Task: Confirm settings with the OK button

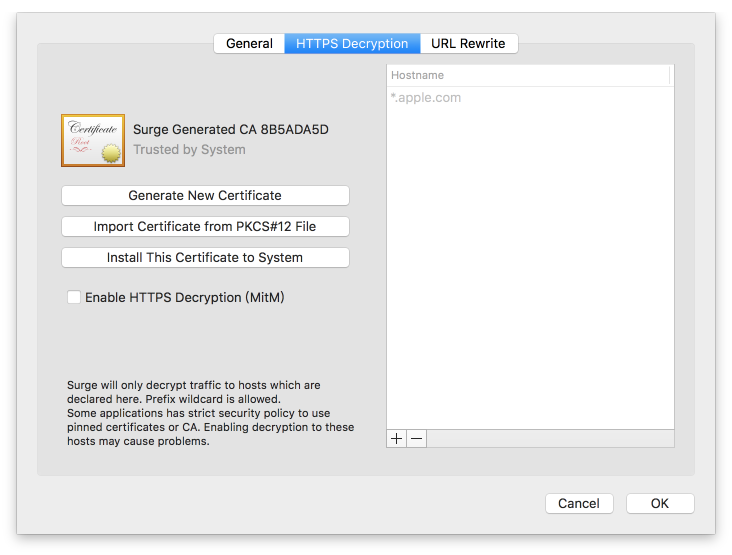Action: click(x=660, y=503)
